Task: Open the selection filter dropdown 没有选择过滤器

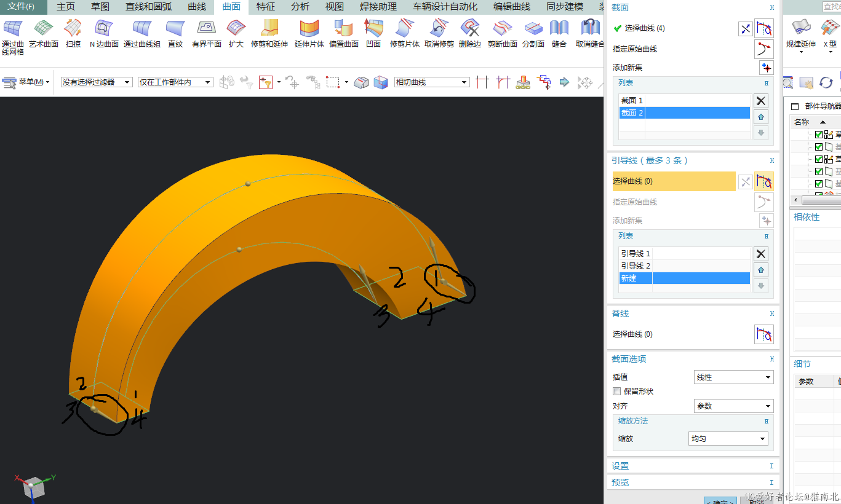Action: coord(97,82)
